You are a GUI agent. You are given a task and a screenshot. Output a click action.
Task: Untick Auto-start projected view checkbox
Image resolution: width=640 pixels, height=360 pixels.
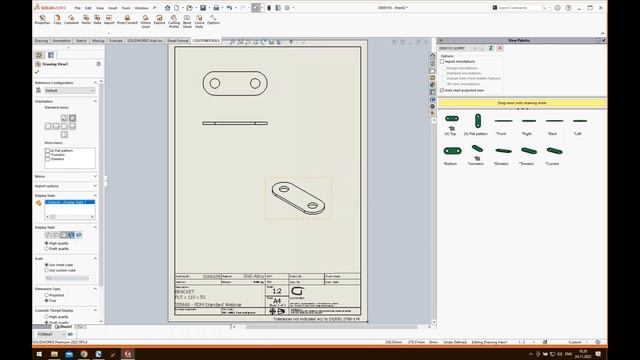(x=442, y=90)
